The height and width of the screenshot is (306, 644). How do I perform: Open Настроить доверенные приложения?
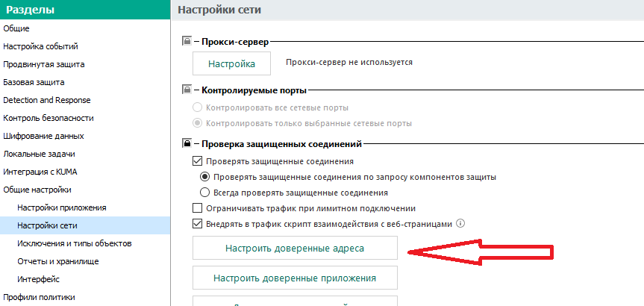295,278
